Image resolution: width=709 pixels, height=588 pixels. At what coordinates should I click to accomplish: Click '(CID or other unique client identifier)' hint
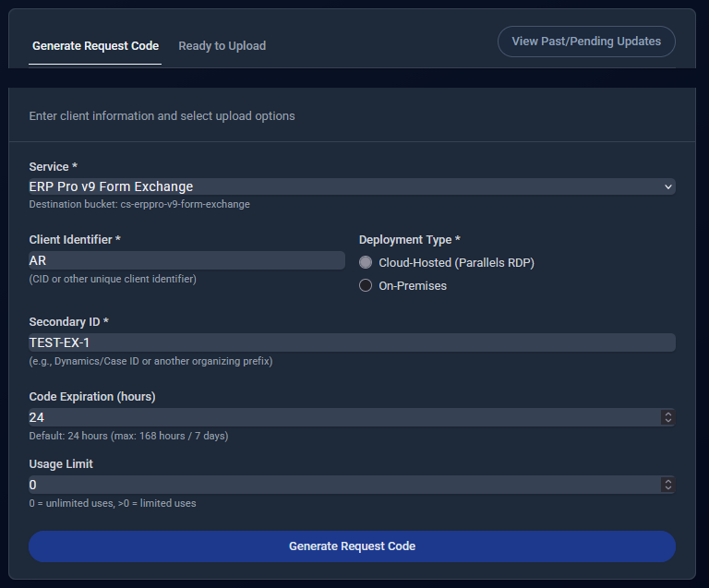pyautogui.click(x=113, y=279)
